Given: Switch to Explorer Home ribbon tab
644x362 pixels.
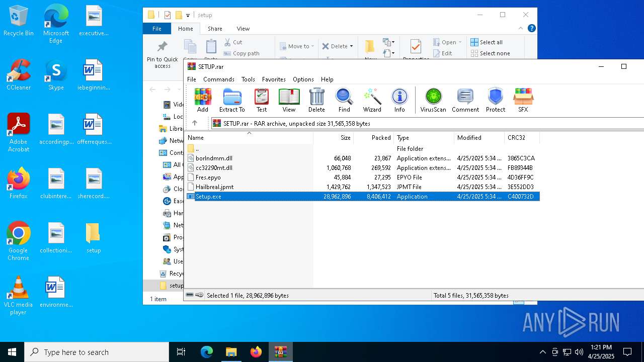Looking at the screenshot, I should [186, 29].
